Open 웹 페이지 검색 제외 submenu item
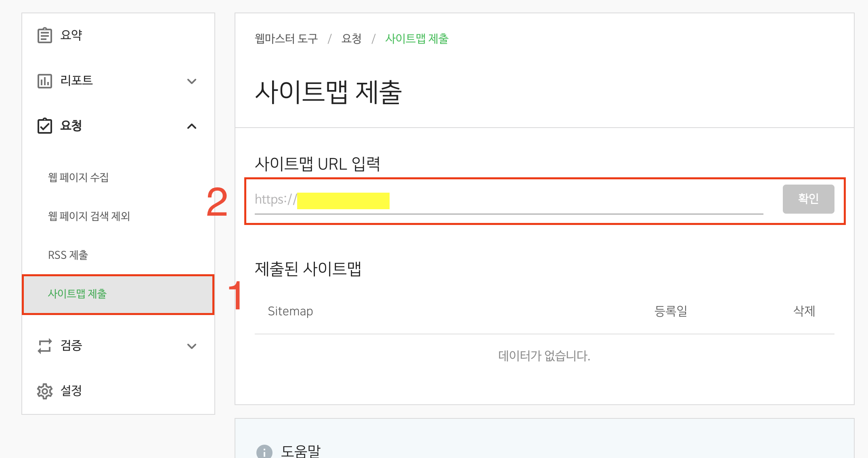 pos(89,216)
